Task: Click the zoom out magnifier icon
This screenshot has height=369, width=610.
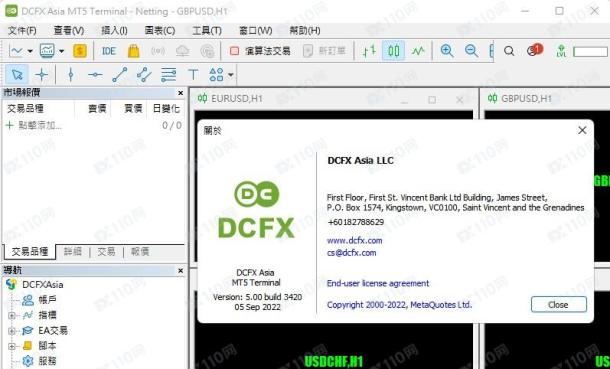Action: point(471,51)
